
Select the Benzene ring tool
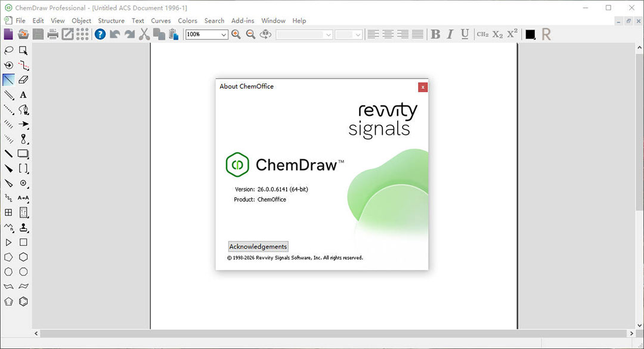tap(23, 301)
